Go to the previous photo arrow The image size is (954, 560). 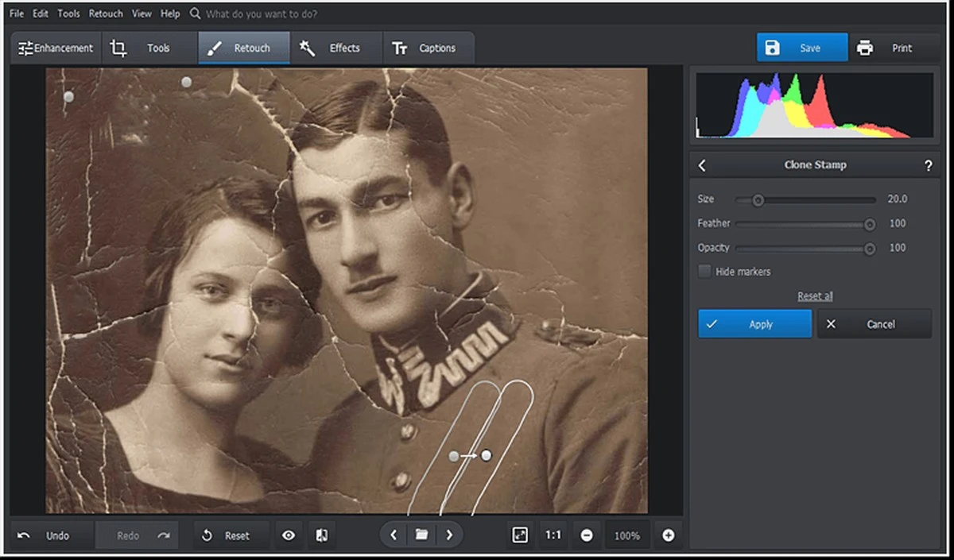[x=394, y=535]
